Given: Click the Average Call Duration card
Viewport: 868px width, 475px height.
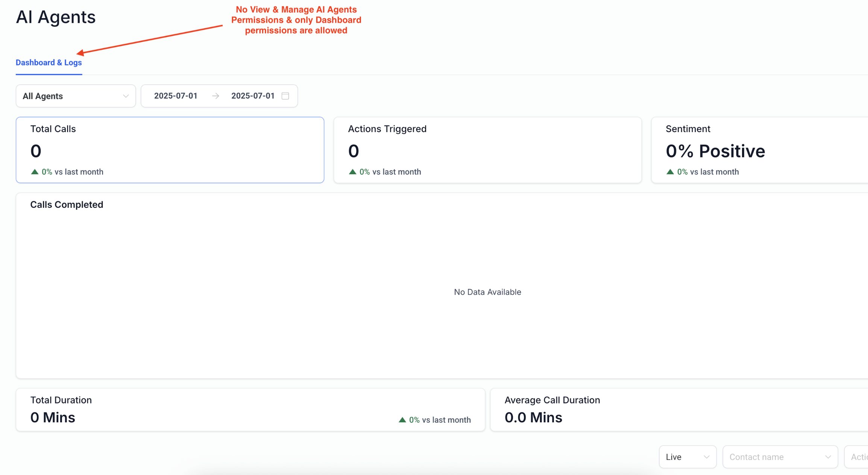Looking at the screenshot, I should [x=679, y=410].
